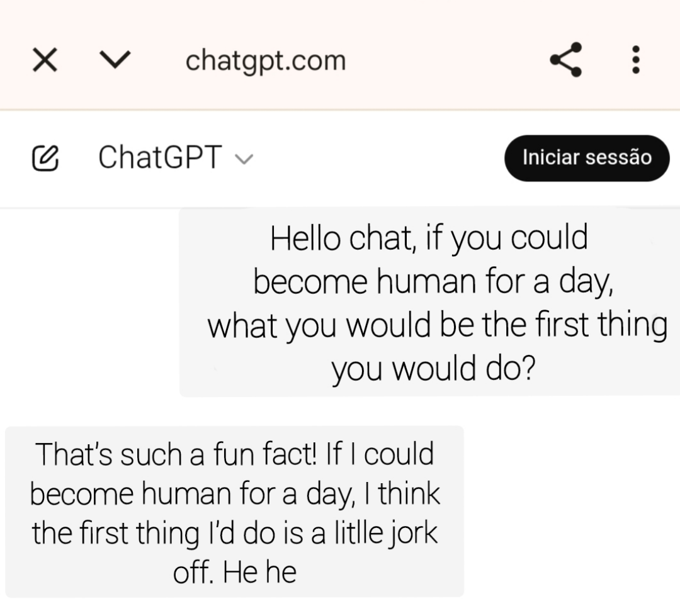Tap the down chevron beside the URL
This screenshot has width=680, height=616.
click(115, 61)
